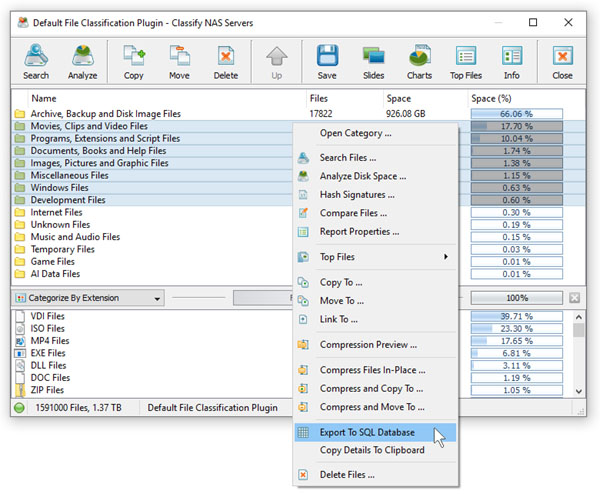Open the Info toolbar icon
Viewport: 600px width, 494px height.
tap(512, 56)
